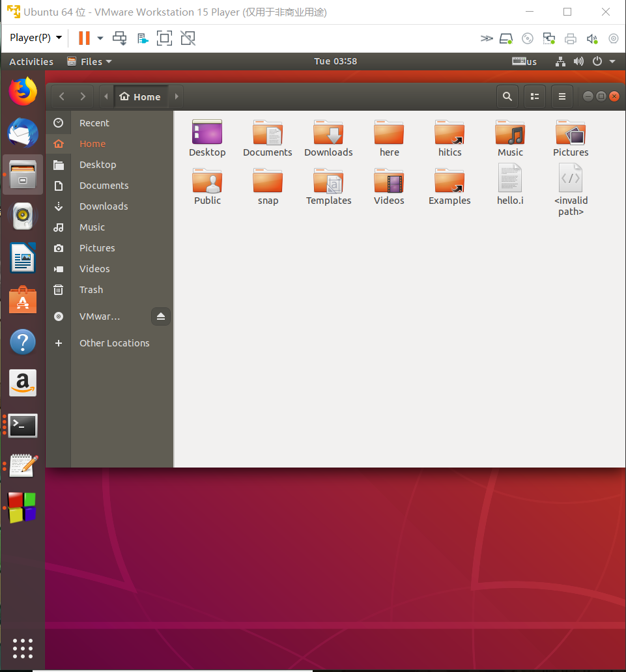Open VMwar... disc in sidebar
This screenshot has height=672, width=626.
100,316
